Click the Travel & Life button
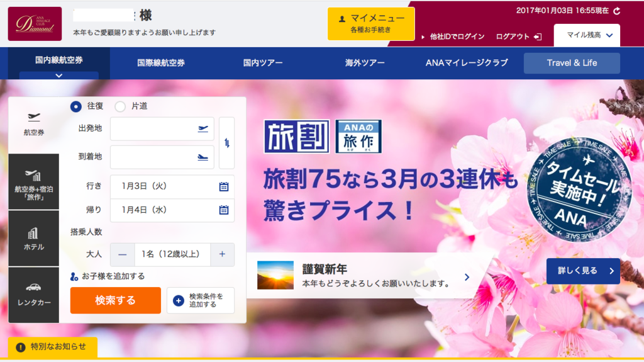Screen dimensions: 644x362 click(572, 63)
